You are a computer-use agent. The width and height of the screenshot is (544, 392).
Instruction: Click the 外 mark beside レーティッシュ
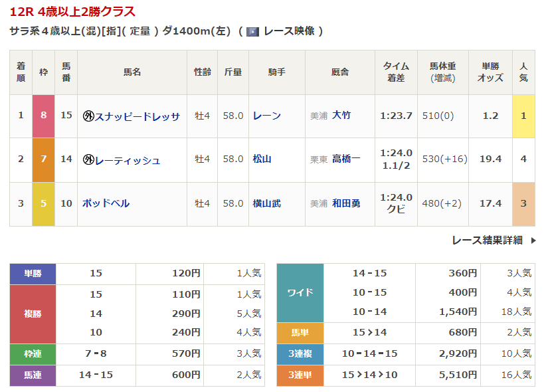[x=88, y=160]
